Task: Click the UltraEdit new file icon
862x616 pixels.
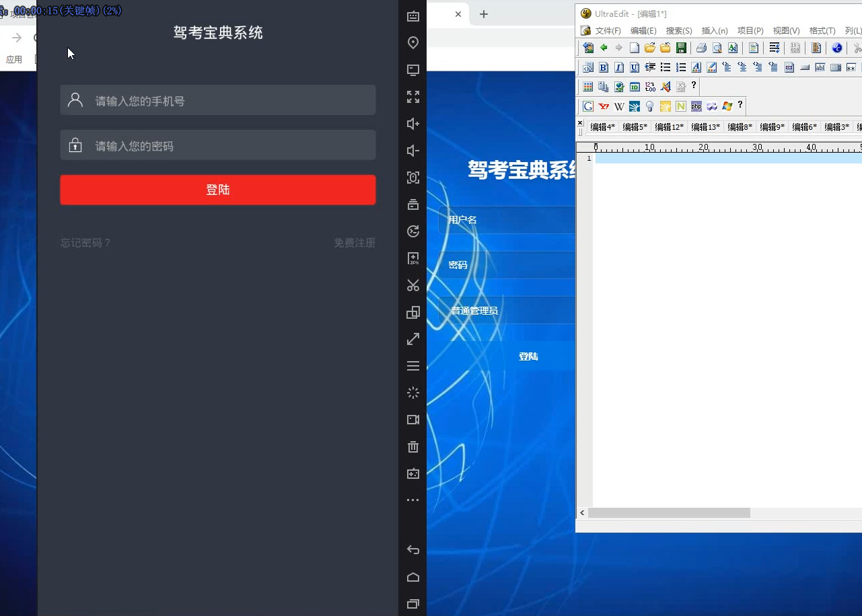Action: coord(635,48)
